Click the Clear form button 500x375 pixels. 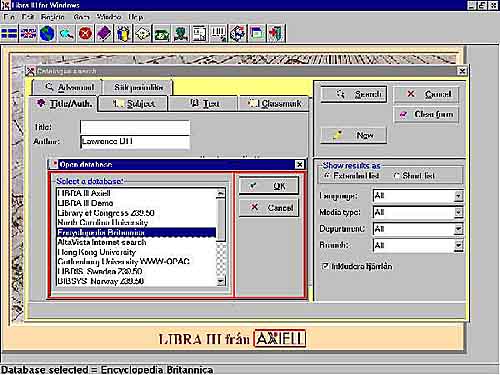pyautogui.click(x=427, y=115)
